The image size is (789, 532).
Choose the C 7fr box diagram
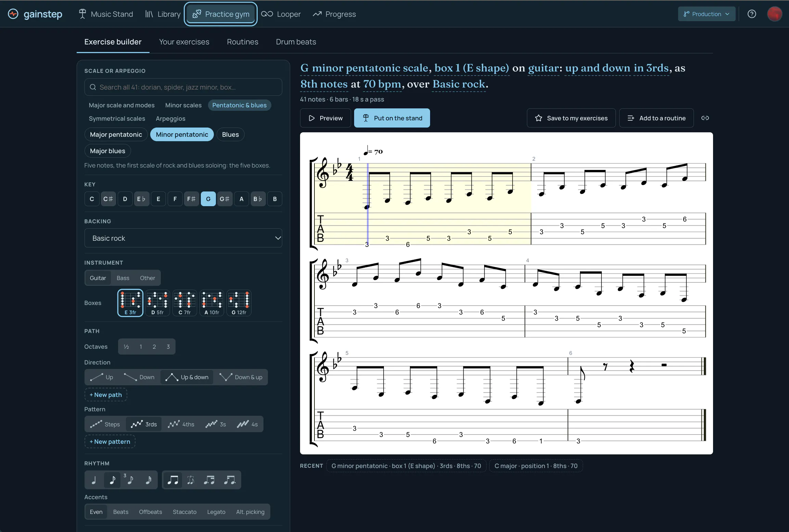tap(185, 303)
